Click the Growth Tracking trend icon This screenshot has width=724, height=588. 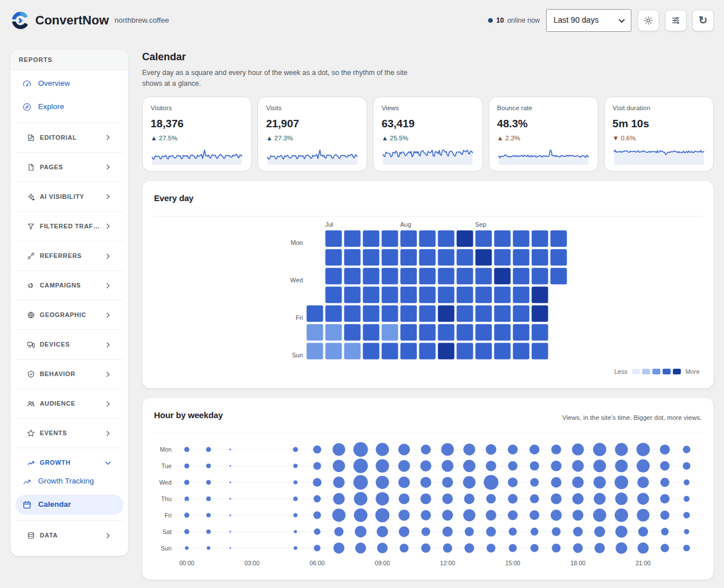(27, 481)
